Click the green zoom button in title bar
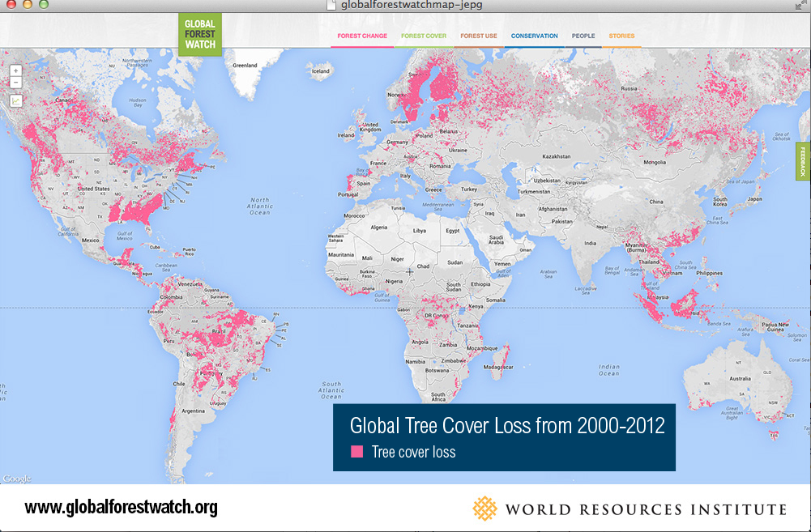 (44, 5)
